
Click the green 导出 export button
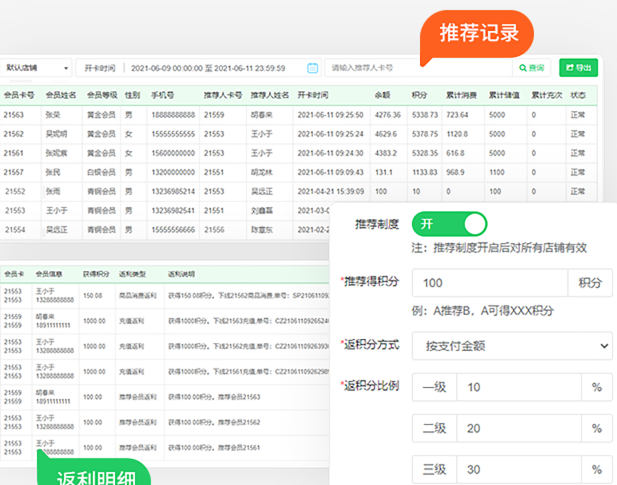(578, 68)
